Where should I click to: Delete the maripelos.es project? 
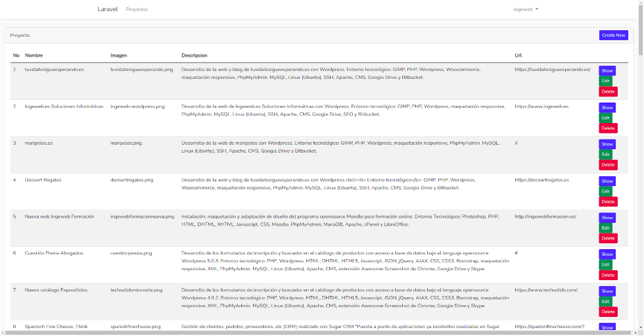coord(608,165)
